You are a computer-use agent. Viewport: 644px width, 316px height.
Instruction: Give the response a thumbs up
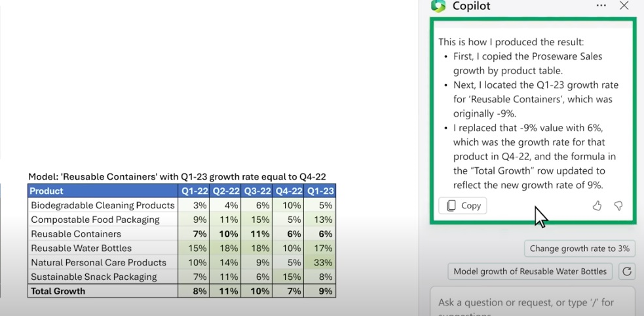click(597, 206)
